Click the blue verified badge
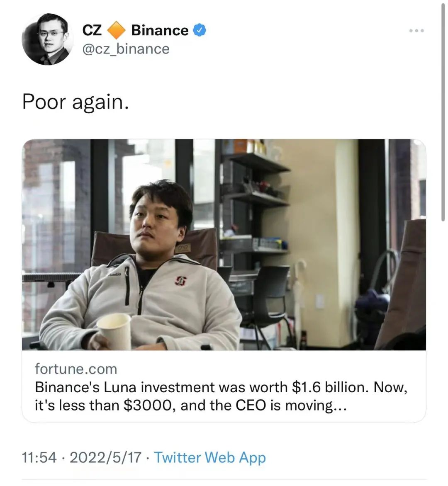 pyautogui.click(x=200, y=30)
